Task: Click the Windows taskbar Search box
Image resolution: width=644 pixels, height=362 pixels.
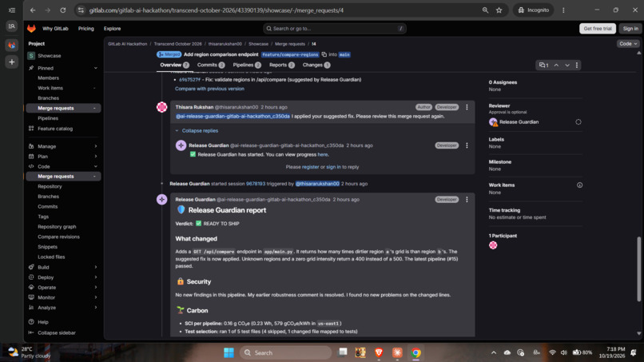Action: pos(285,352)
